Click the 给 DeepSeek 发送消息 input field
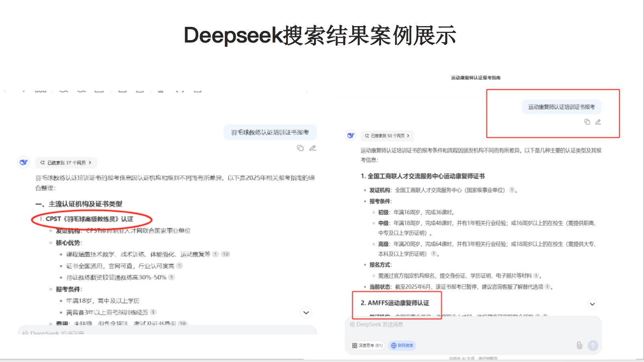 pyautogui.click(x=462, y=325)
